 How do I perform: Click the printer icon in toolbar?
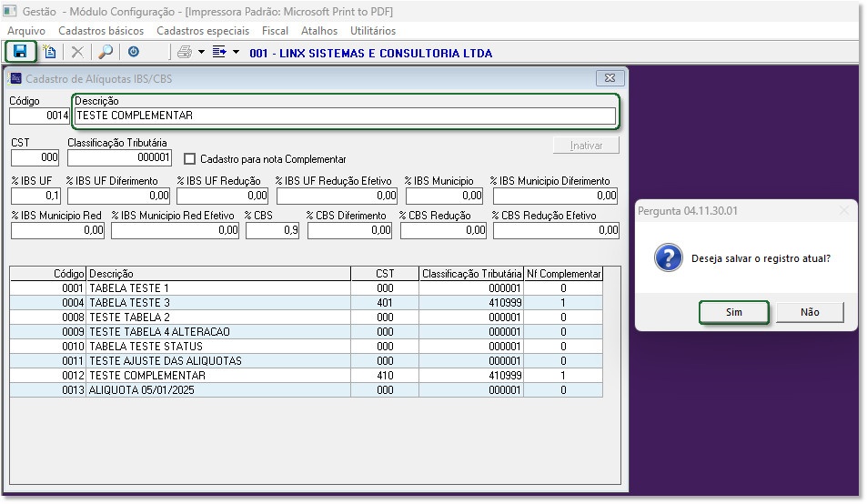coord(185,52)
